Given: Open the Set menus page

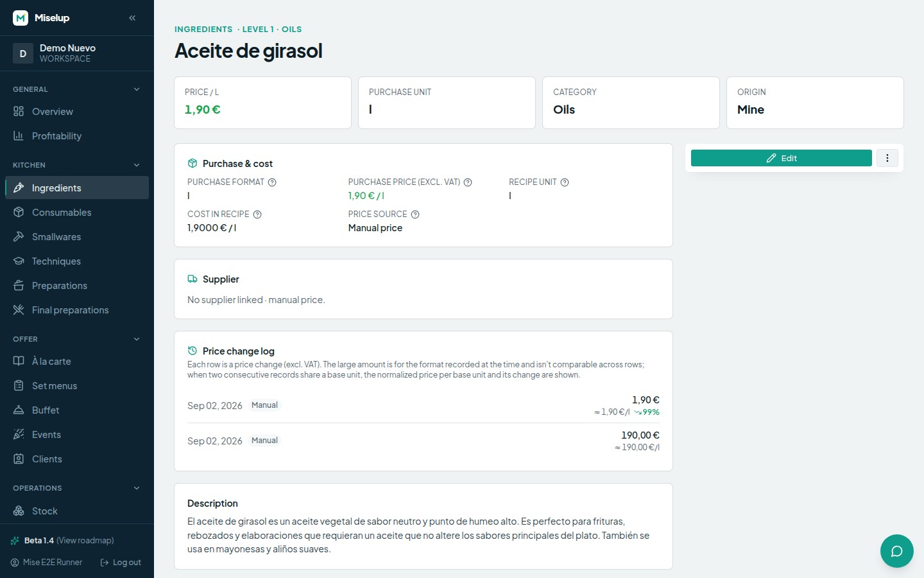Looking at the screenshot, I should pyautogui.click(x=77, y=385).
